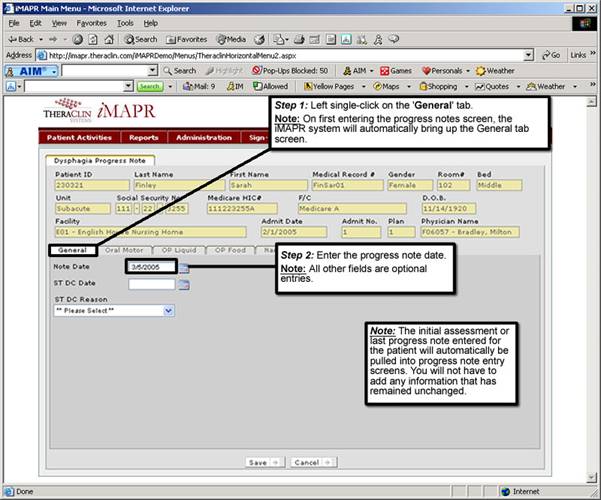Screen dimensions: 601x500
Task: Open the ST DC Date calendar picker
Action: pos(184,285)
